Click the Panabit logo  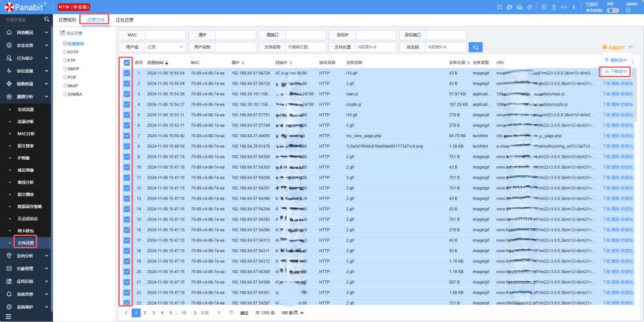25,7
